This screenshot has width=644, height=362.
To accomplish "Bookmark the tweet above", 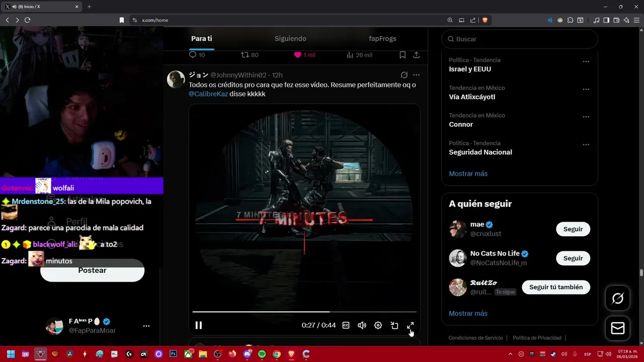I will pos(403,55).
